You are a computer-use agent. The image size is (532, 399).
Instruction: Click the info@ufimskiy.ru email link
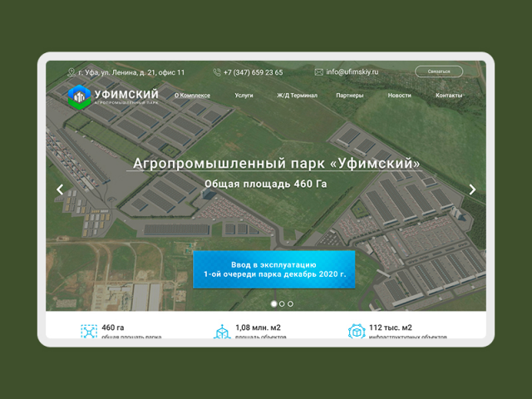(352, 72)
